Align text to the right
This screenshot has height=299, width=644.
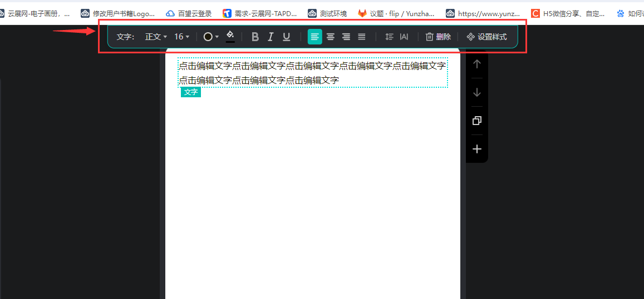pyautogui.click(x=346, y=37)
